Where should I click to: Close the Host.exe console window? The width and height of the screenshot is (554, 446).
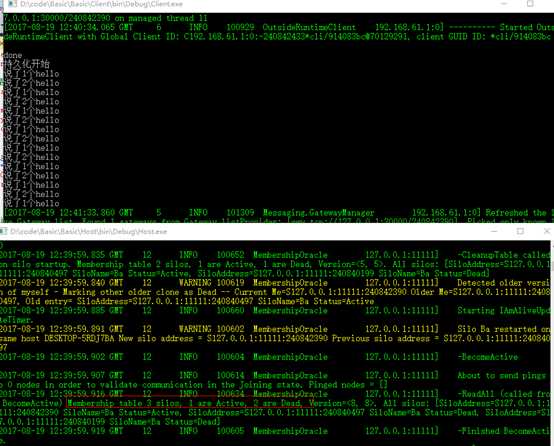547,231
